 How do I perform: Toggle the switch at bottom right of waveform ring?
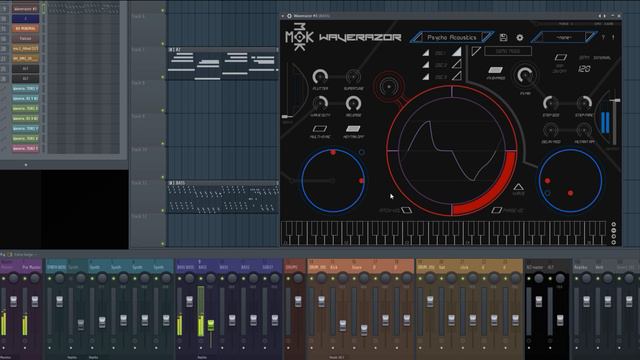(496, 210)
